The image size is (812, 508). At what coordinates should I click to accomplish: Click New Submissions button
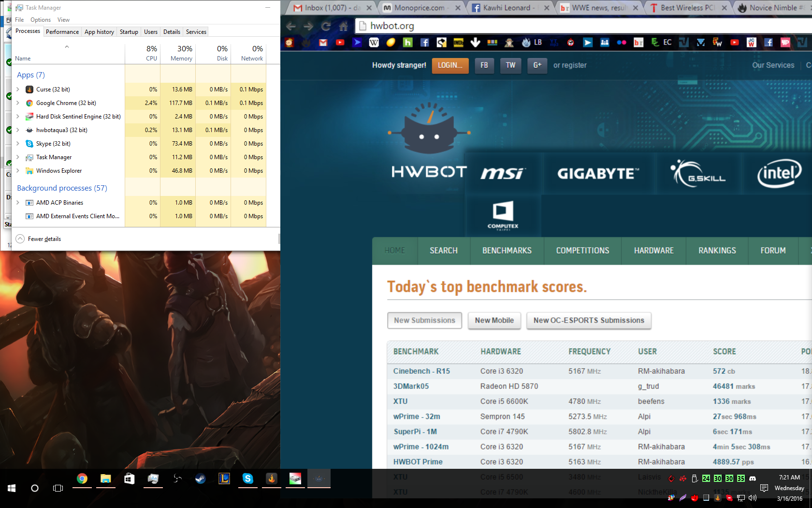click(x=424, y=320)
